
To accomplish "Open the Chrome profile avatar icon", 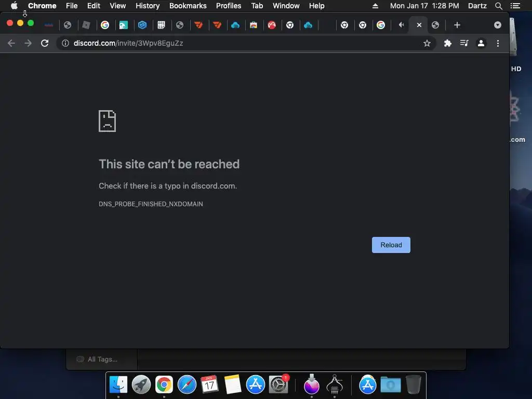I will tap(481, 43).
